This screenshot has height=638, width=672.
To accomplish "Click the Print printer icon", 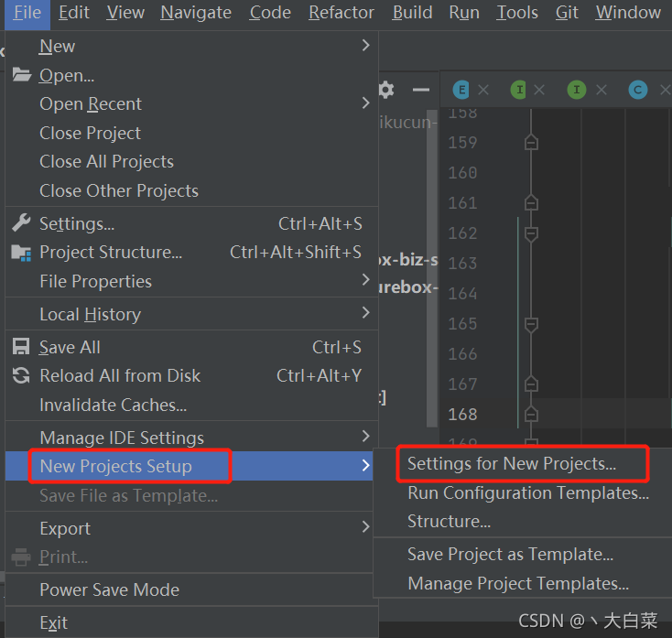I will pos(21,557).
